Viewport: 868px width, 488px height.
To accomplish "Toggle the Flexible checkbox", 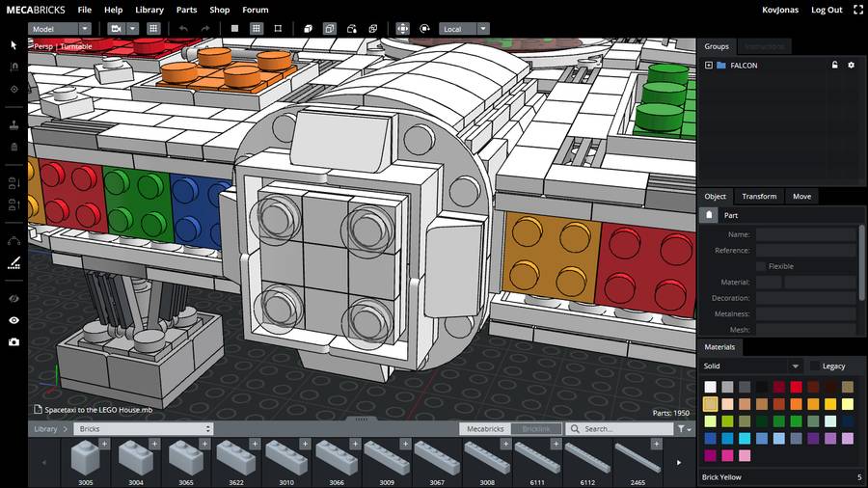I will click(761, 267).
